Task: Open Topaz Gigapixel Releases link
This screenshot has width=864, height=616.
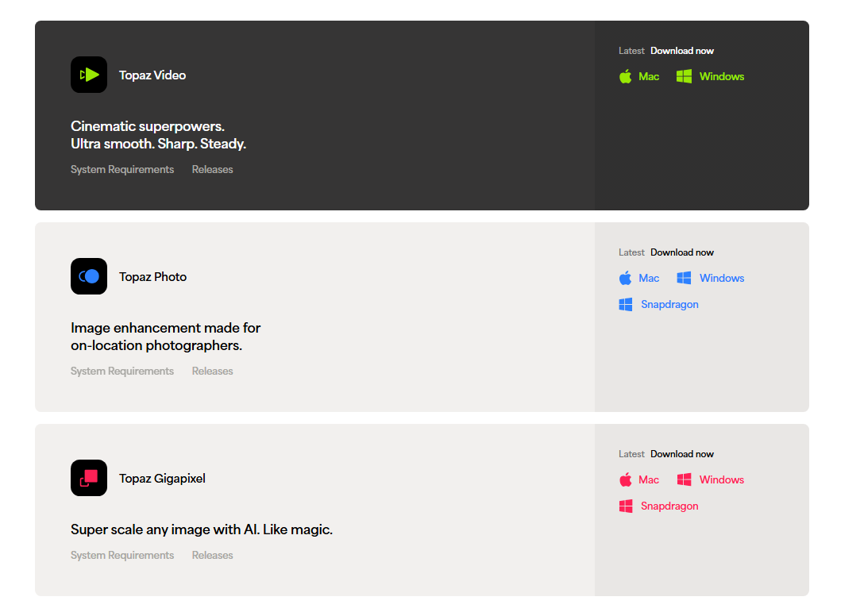Action: click(x=212, y=555)
